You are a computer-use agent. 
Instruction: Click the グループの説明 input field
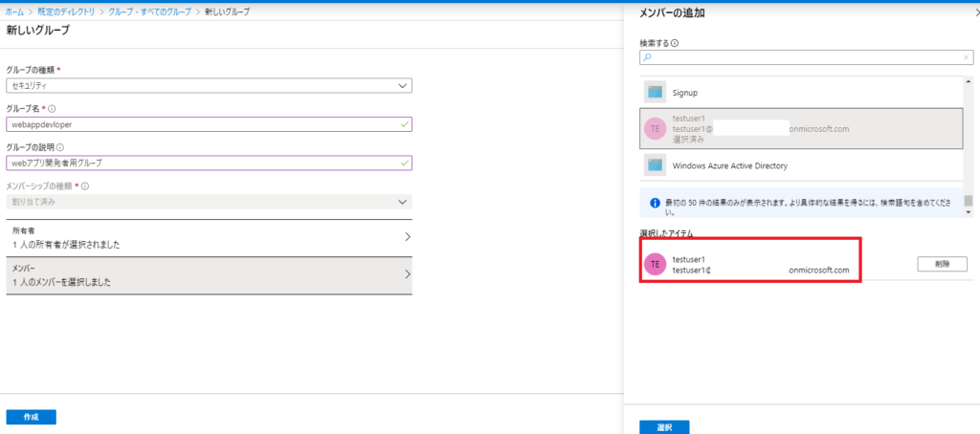(209, 163)
